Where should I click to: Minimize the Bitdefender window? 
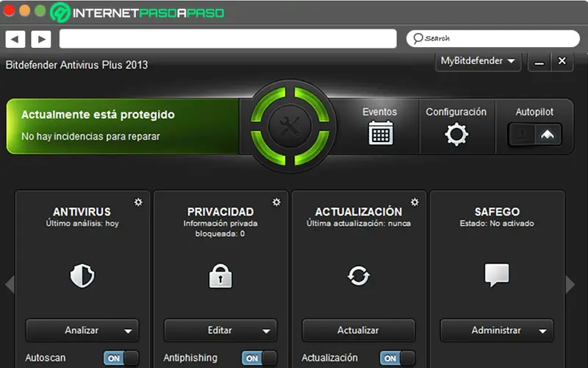[x=539, y=62]
